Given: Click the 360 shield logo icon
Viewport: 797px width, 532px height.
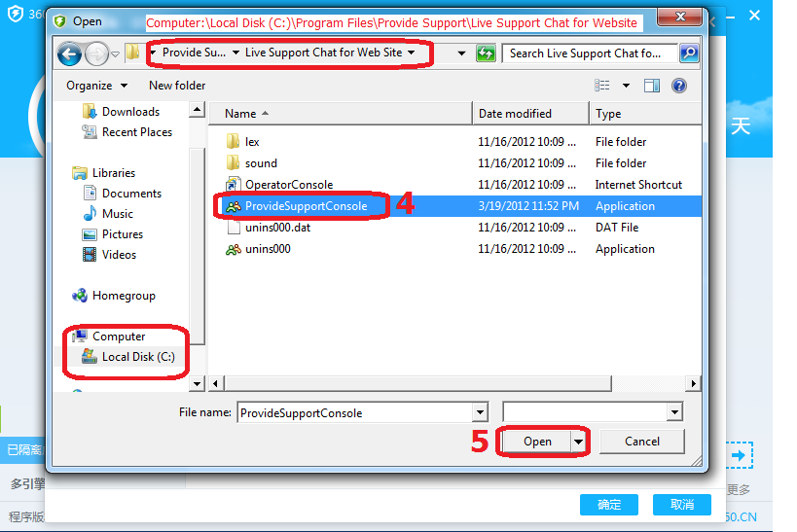Looking at the screenshot, I should [16, 14].
